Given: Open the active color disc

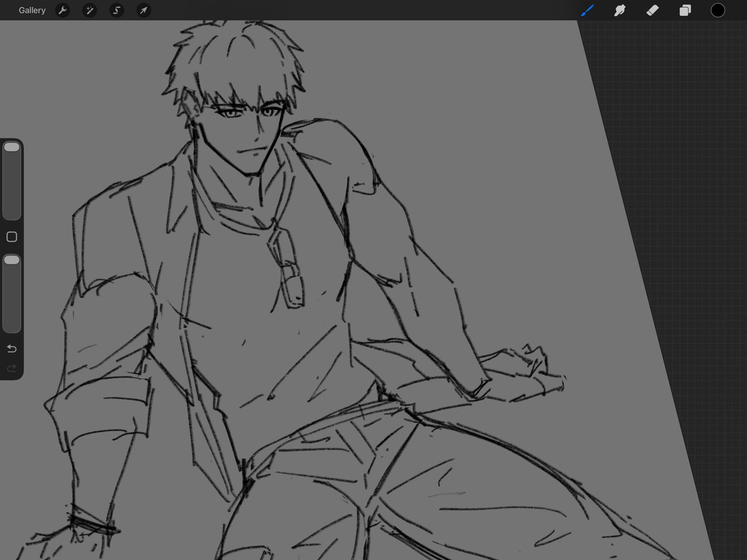Looking at the screenshot, I should (717, 10).
